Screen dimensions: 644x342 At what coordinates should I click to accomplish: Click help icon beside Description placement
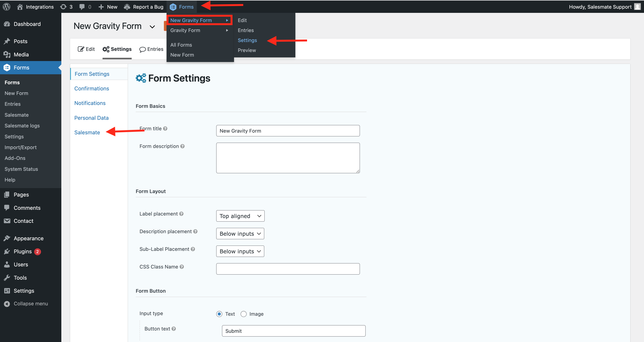[x=195, y=232]
